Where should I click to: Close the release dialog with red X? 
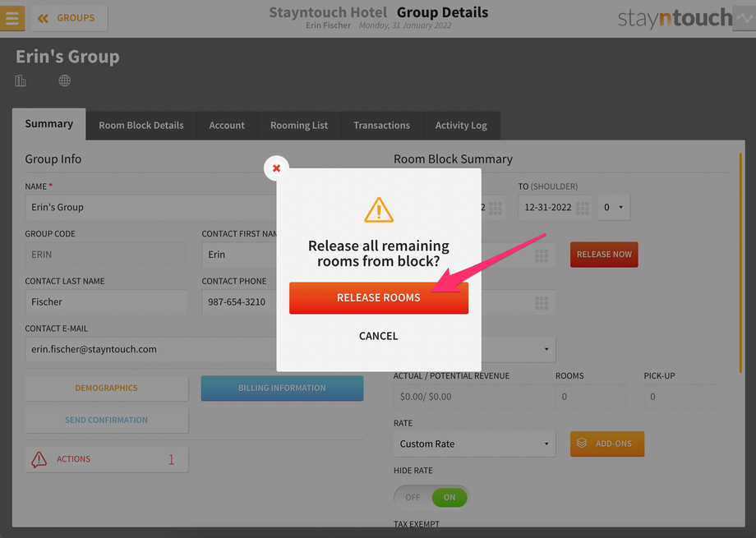point(276,168)
